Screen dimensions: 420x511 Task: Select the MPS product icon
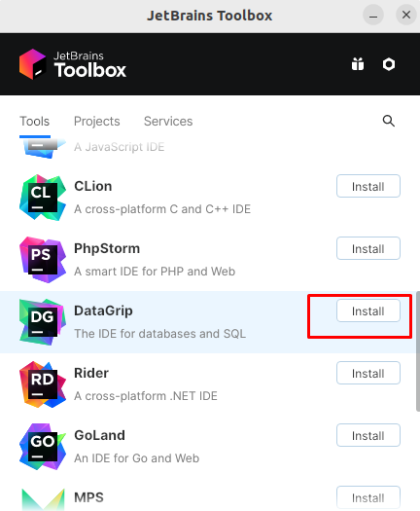[43, 499]
